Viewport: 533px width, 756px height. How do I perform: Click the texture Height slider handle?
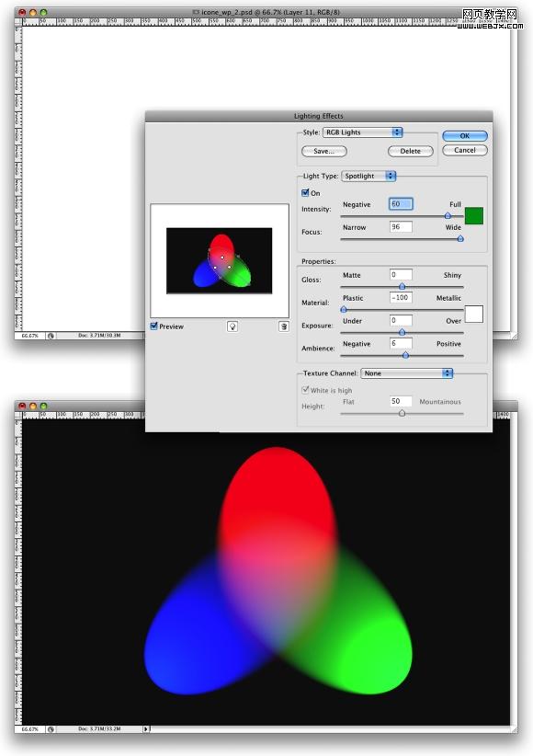click(402, 413)
